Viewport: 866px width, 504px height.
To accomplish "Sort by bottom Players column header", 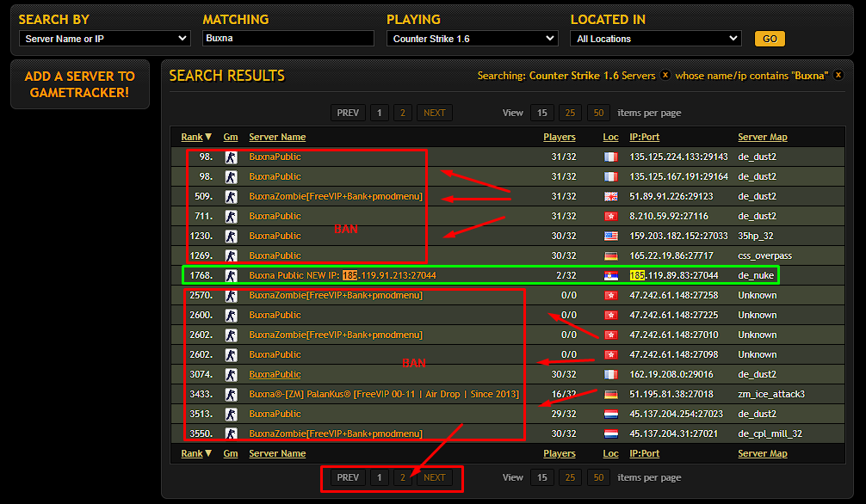I will click(x=560, y=453).
